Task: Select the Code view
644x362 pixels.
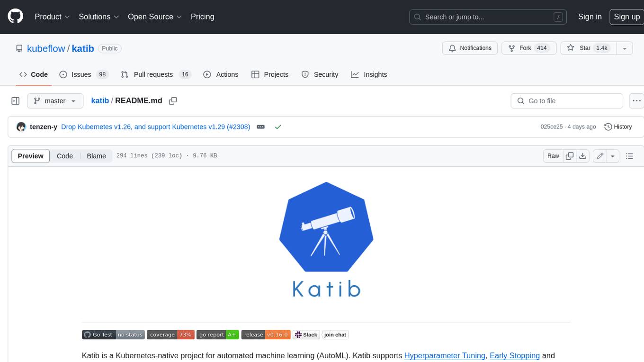Action: pos(65,156)
